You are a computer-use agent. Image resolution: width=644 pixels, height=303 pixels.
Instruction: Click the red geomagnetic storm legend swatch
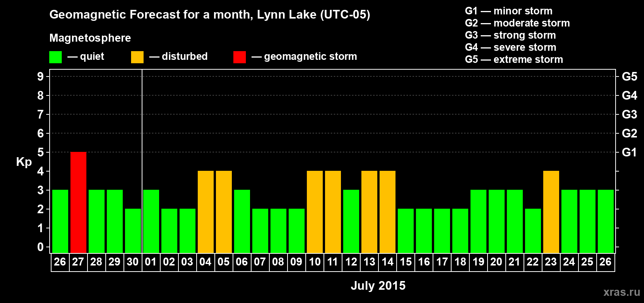[239, 57]
